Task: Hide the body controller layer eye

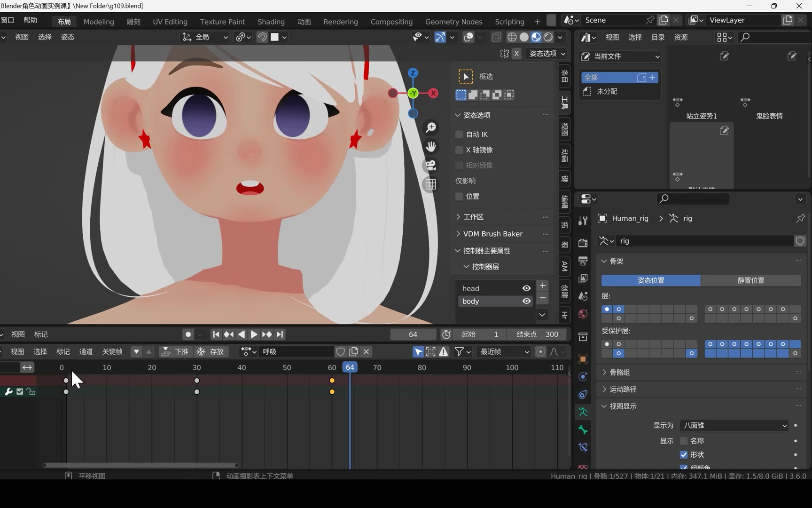Action: click(x=526, y=301)
